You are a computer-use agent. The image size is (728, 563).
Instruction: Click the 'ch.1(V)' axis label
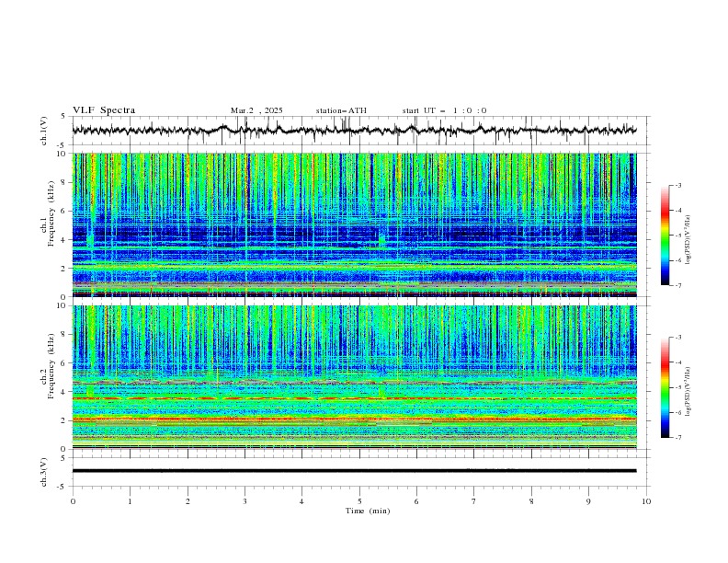pyautogui.click(x=44, y=131)
